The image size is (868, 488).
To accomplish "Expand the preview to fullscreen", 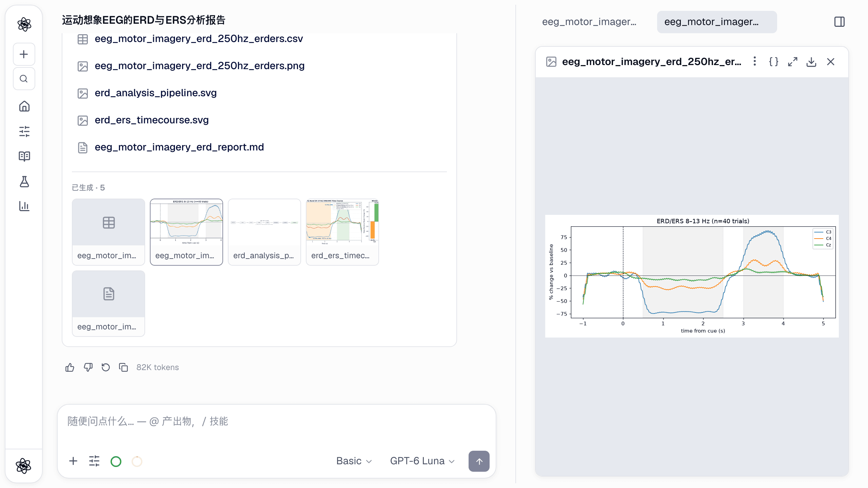I will tap(792, 62).
